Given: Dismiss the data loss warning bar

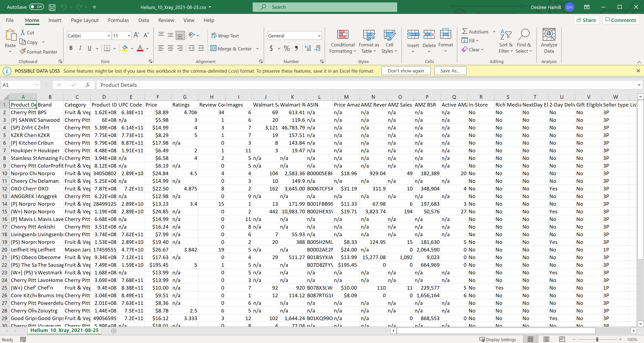Looking at the screenshot, I should tap(638, 71).
